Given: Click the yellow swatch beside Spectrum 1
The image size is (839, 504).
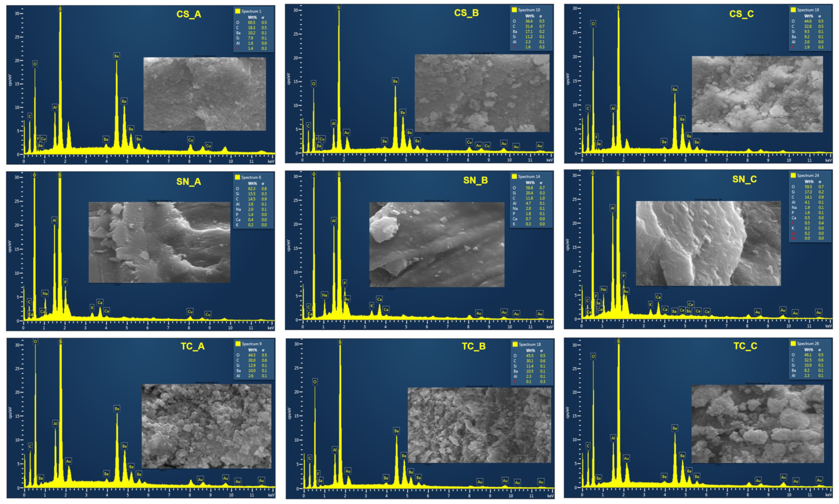Looking at the screenshot, I should 237,11.
